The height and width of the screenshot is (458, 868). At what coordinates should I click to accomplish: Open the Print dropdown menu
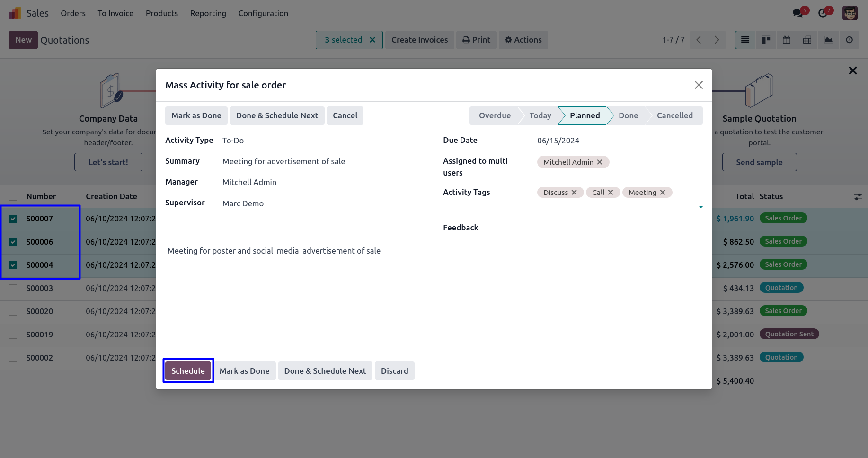476,40
